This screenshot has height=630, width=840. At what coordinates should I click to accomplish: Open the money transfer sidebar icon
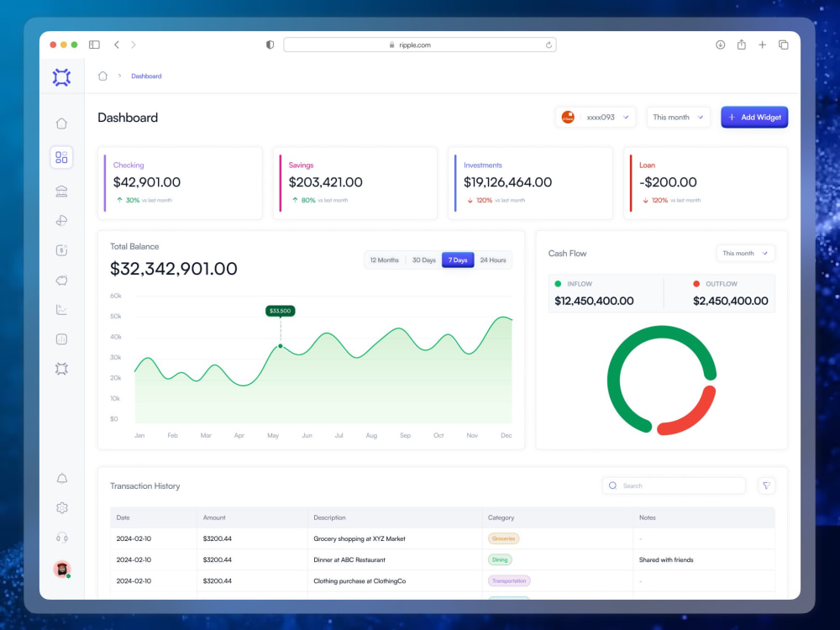pyautogui.click(x=61, y=220)
